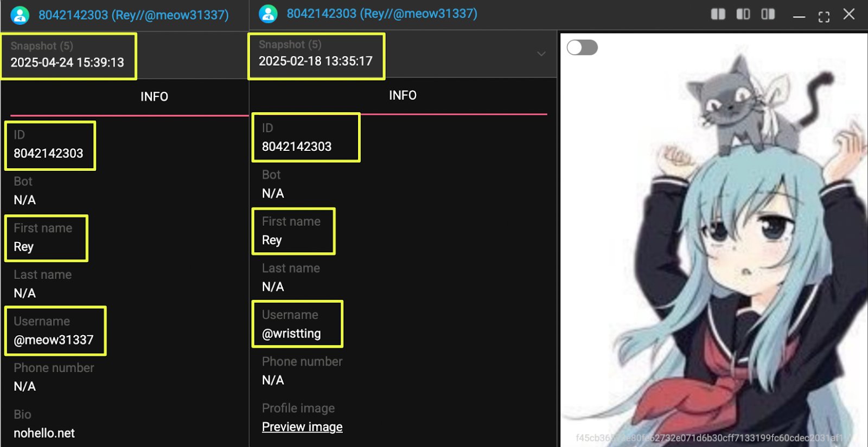Click the anime profile image preview
The width and height of the screenshot is (868, 447).
click(713, 240)
